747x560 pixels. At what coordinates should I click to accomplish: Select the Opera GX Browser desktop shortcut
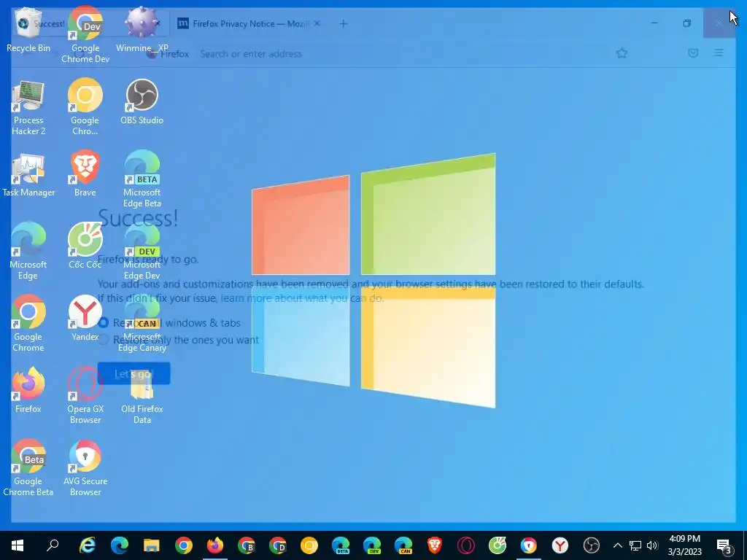pos(85,396)
